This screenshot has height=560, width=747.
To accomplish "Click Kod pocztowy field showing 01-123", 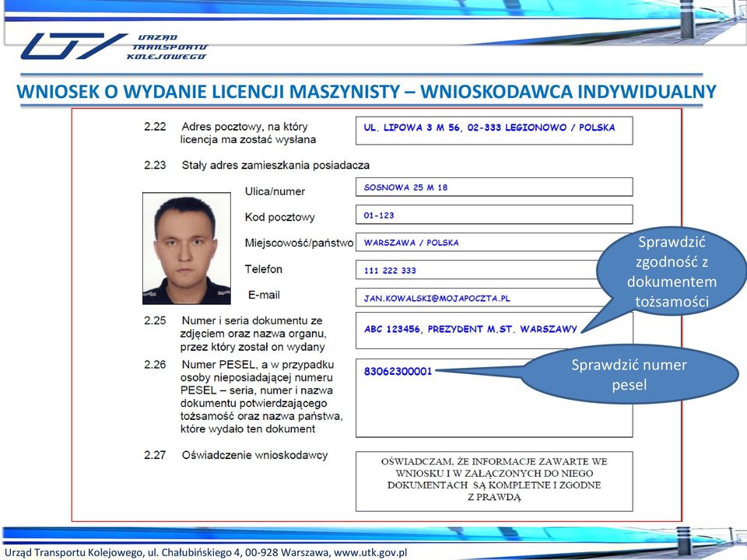I will (x=494, y=215).
